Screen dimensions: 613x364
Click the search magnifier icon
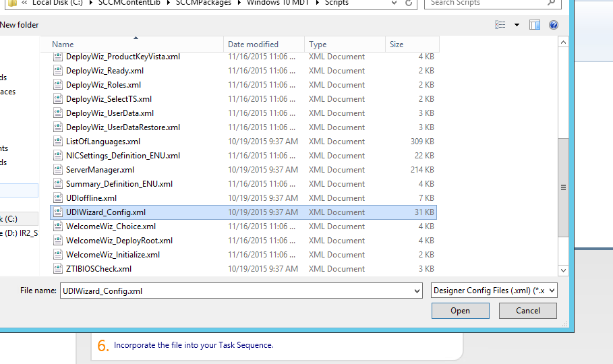point(551,3)
